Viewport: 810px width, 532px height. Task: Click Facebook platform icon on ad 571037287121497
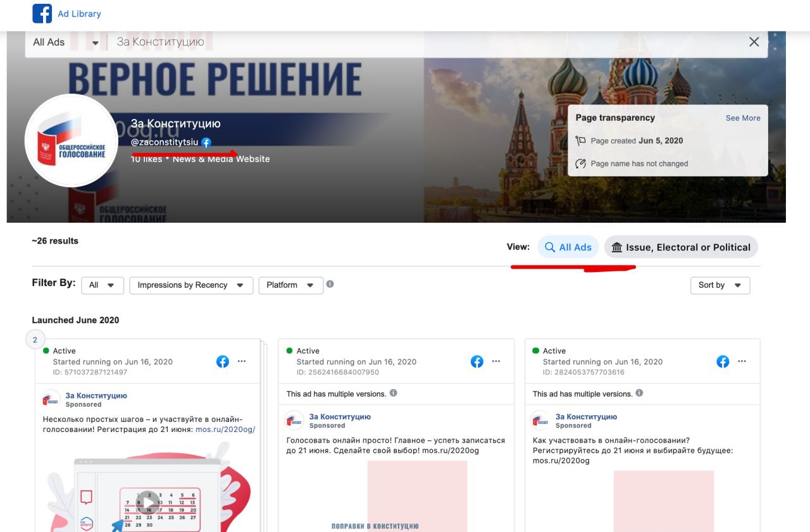point(223,361)
